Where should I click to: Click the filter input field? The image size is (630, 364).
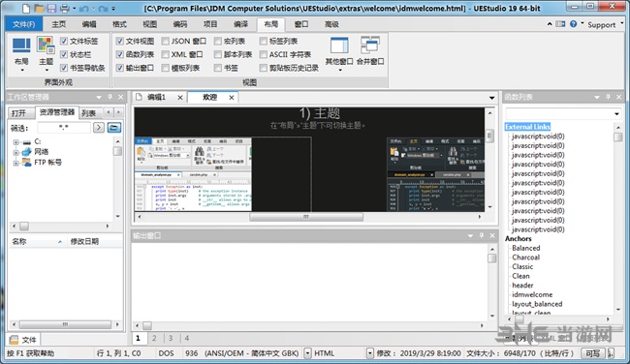point(64,128)
